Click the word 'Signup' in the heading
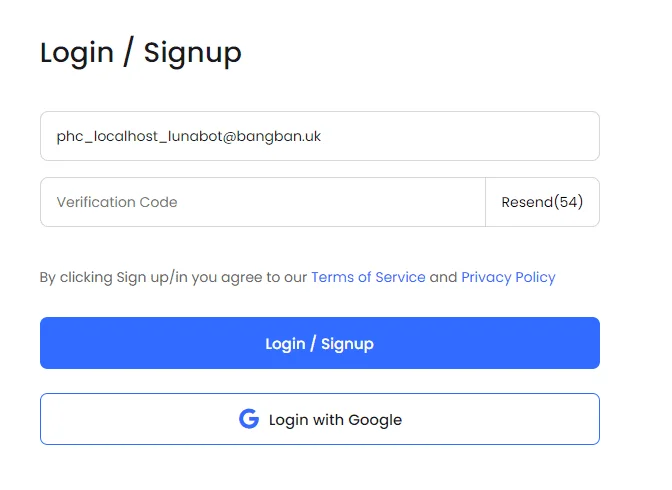Image resolution: width=672 pixels, height=490 pixels. tap(193, 54)
